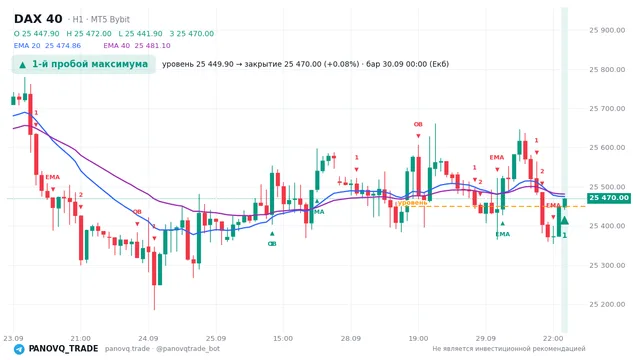Click the '25 400.00' price axis label
Image resolution: width=640 pixels, height=360 pixels.
tap(607, 226)
